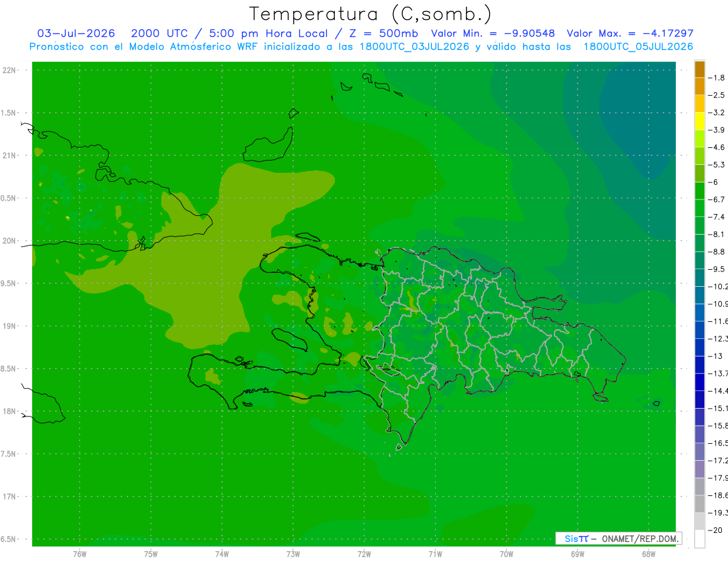Click the '2000 UTC' time label

coord(160,33)
